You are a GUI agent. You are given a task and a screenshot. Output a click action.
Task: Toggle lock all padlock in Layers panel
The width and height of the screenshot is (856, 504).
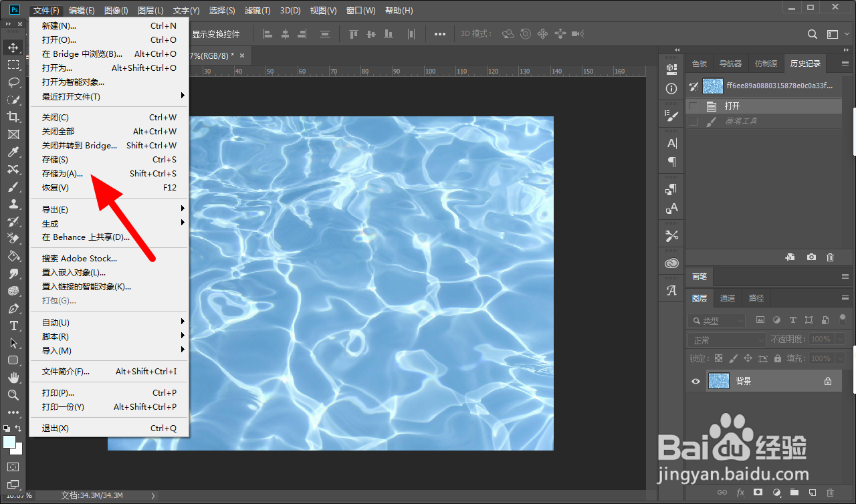tap(778, 358)
